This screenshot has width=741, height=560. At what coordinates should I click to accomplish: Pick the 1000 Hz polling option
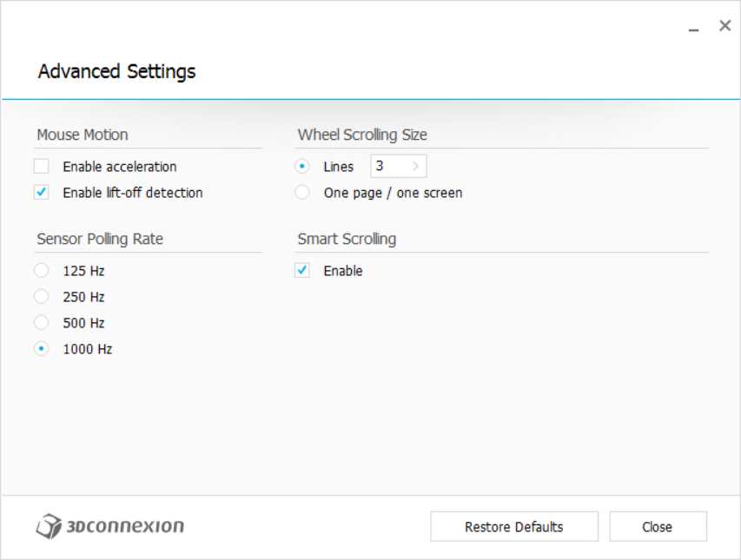[x=42, y=349]
